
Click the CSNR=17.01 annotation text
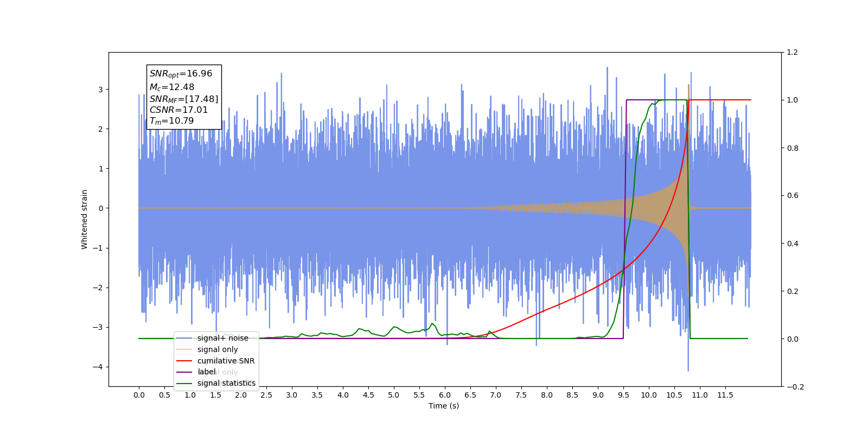178,110
